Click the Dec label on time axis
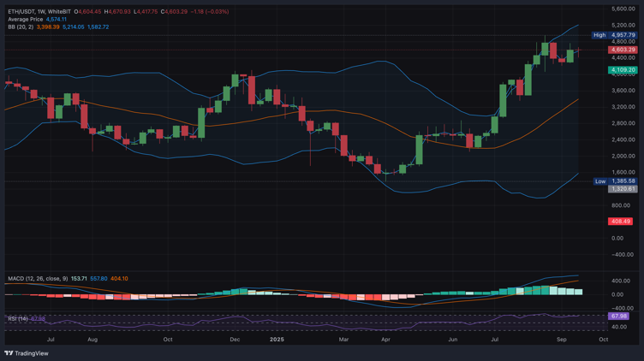Screen dimensions: 644x361 pyautogui.click(x=235, y=340)
